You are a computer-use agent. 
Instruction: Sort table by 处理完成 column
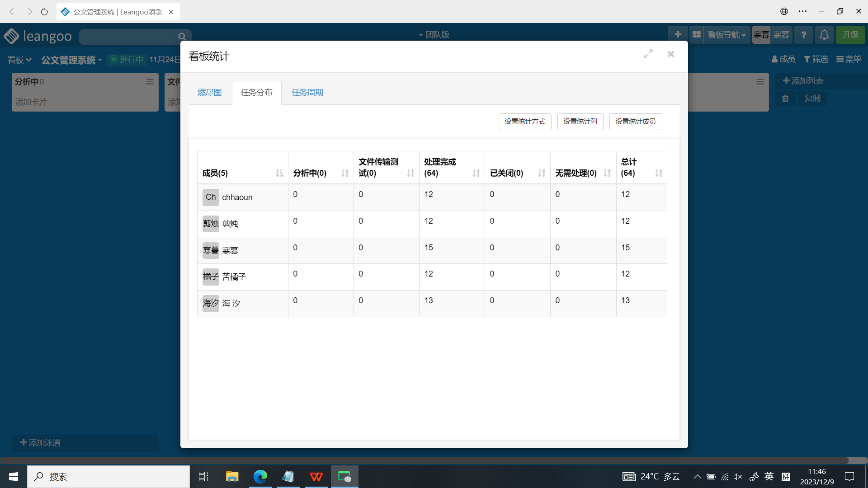coord(476,173)
